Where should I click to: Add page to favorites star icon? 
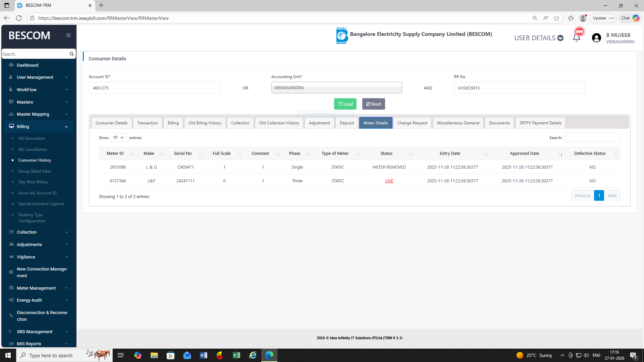pos(556,18)
